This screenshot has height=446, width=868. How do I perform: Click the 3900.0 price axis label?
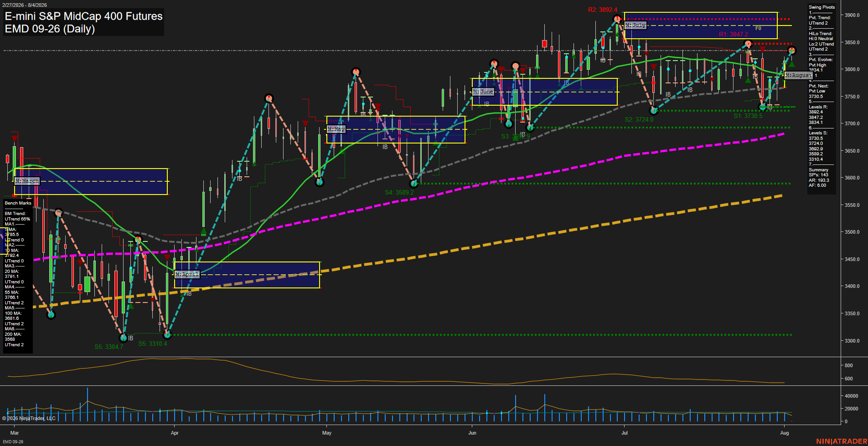852,15
